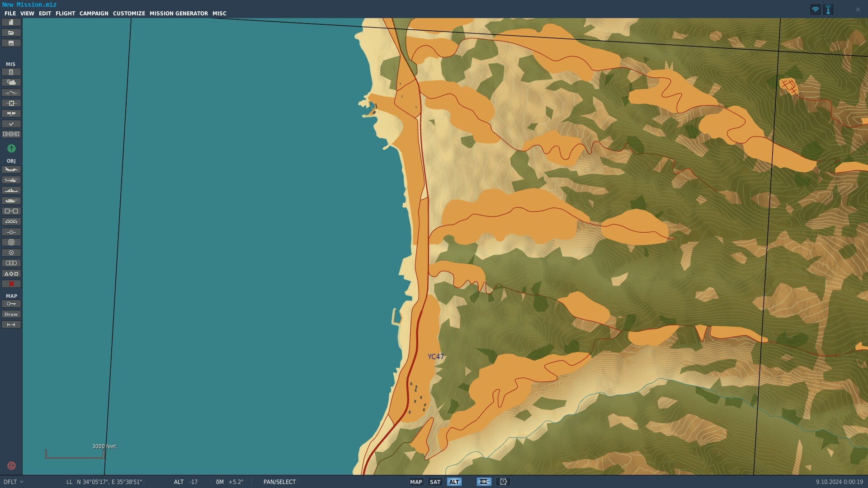Close the mission editor window
The width and height of the screenshot is (868, 488).
click(858, 9)
